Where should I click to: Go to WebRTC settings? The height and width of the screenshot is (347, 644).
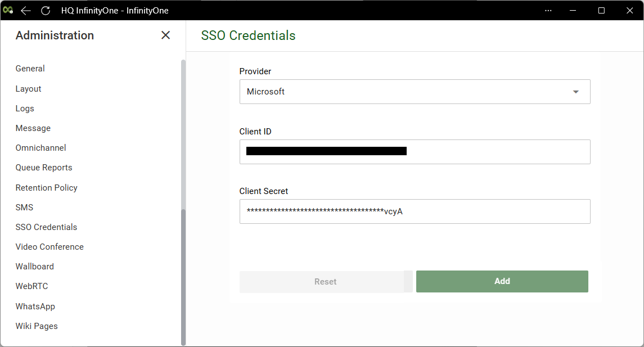click(31, 286)
